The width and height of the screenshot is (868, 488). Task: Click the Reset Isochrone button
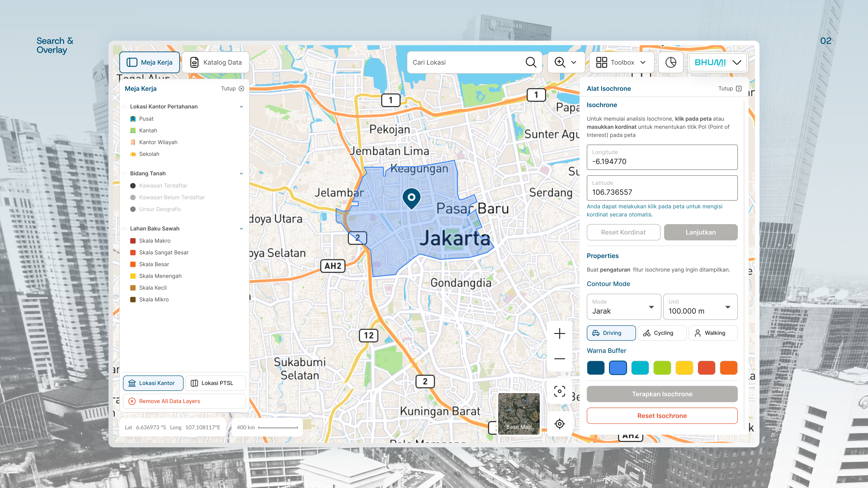pyautogui.click(x=662, y=416)
